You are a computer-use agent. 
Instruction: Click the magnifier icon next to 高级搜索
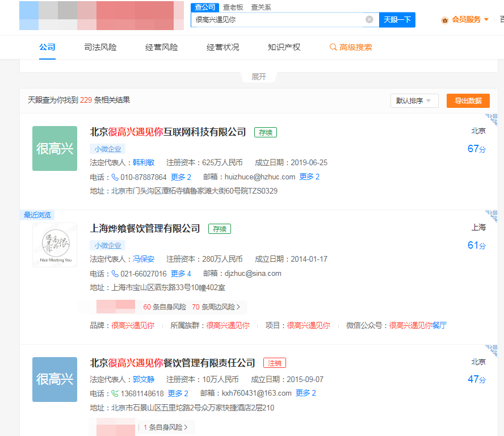(x=333, y=47)
